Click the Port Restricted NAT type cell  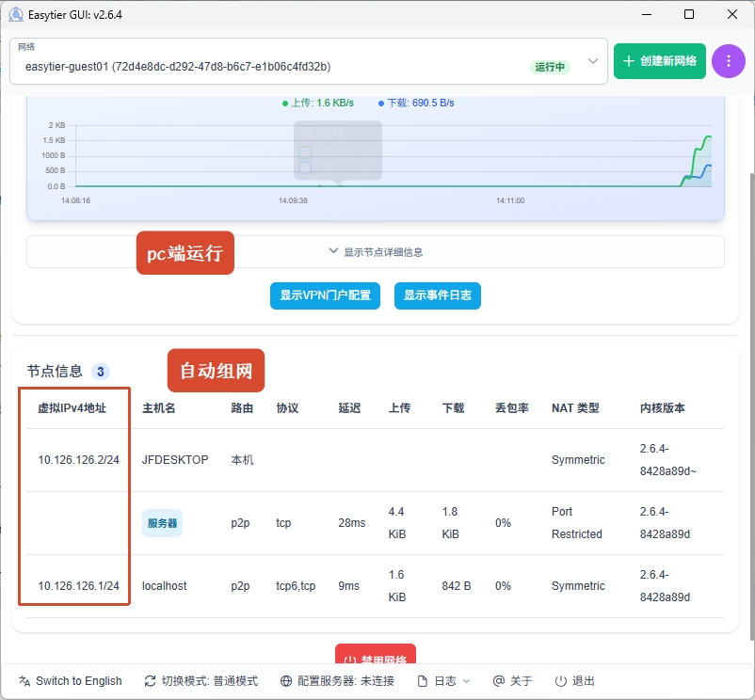(577, 523)
